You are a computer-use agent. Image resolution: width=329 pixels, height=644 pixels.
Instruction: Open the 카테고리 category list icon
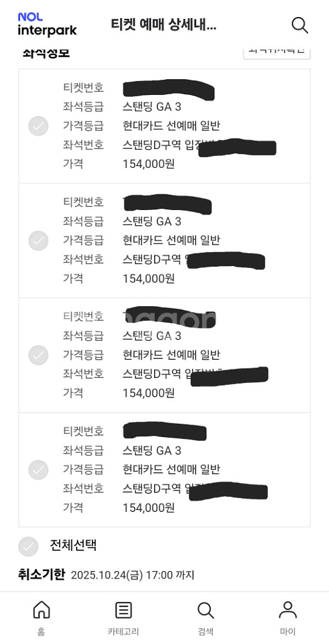click(123, 610)
